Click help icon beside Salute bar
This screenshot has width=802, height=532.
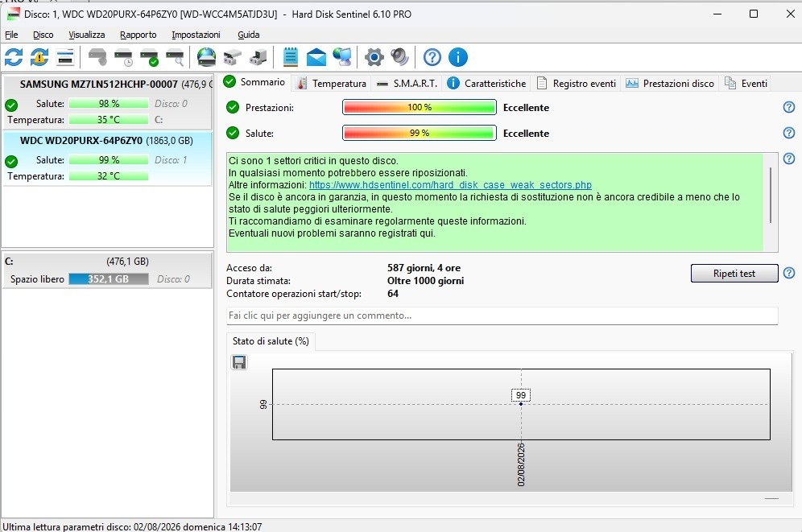(x=789, y=132)
